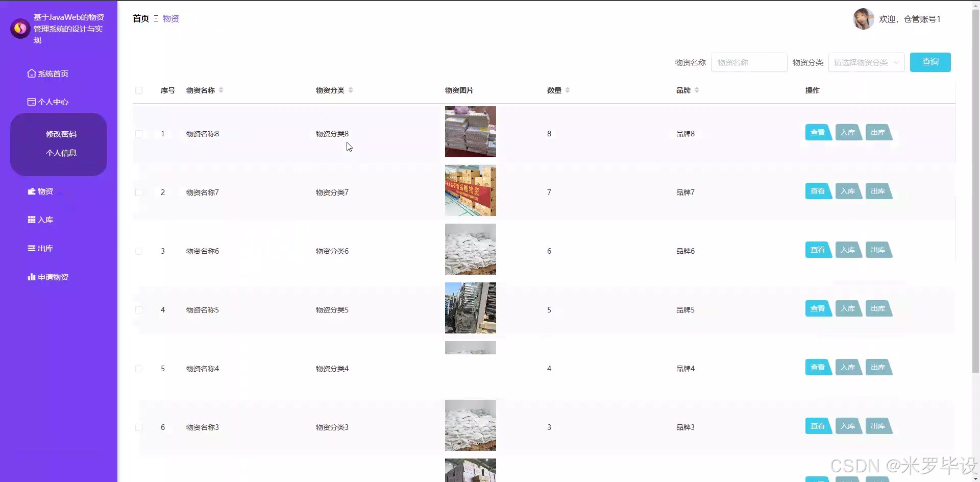
Task: Click 查看 for 物资名称6
Action: point(818,250)
